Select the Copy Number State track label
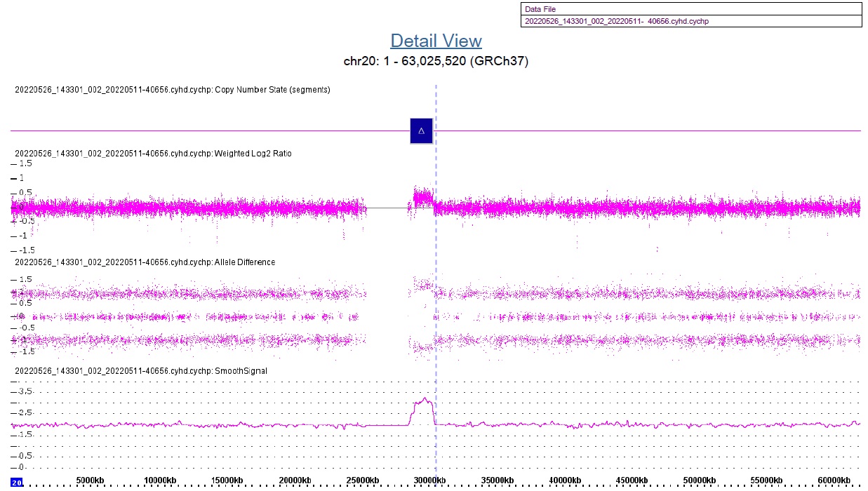 pyautogui.click(x=173, y=90)
